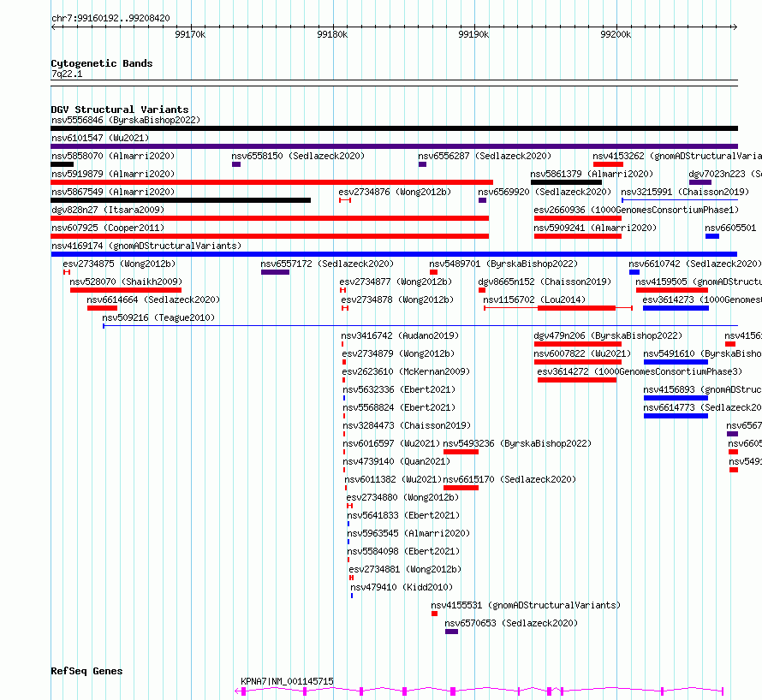Click esv2734879 (Wong2012b) label
The image size is (762, 700).
coord(398,353)
